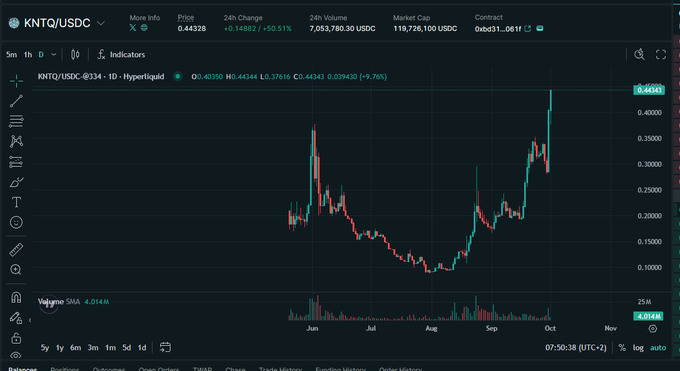The height and width of the screenshot is (371, 680).
Task: Select the brush drawing tool
Action: pyautogui.click(x=16, y=182)
